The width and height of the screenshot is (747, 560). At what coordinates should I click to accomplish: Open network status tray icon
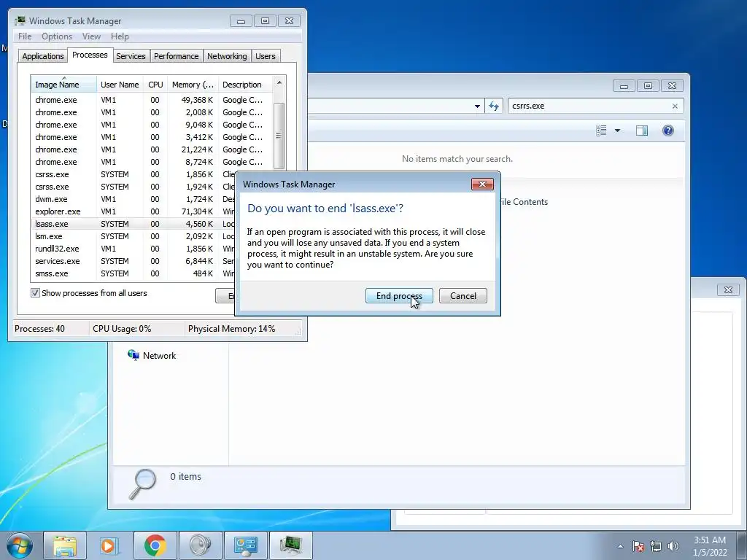click(656, 546)
